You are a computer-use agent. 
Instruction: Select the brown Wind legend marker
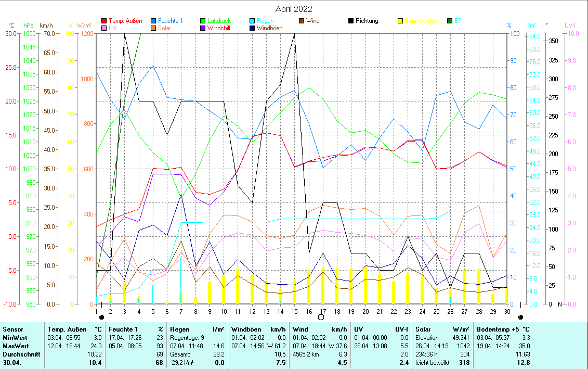301,21
